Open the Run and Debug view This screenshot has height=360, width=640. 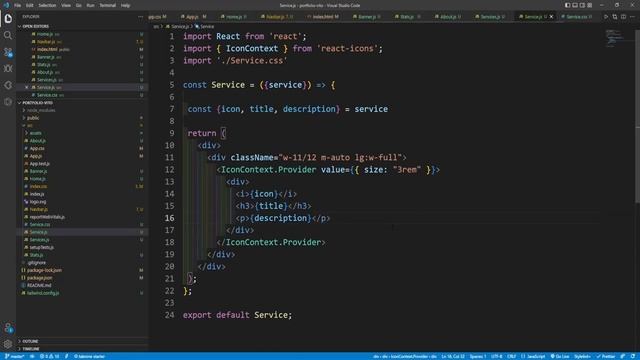click(x=8, y=69)
